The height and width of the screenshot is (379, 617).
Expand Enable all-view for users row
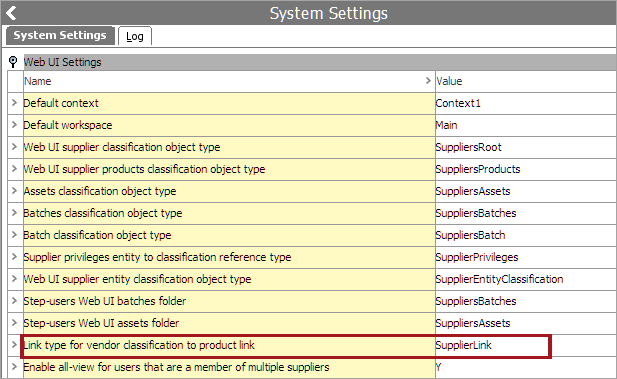click(x=15, y=367)
